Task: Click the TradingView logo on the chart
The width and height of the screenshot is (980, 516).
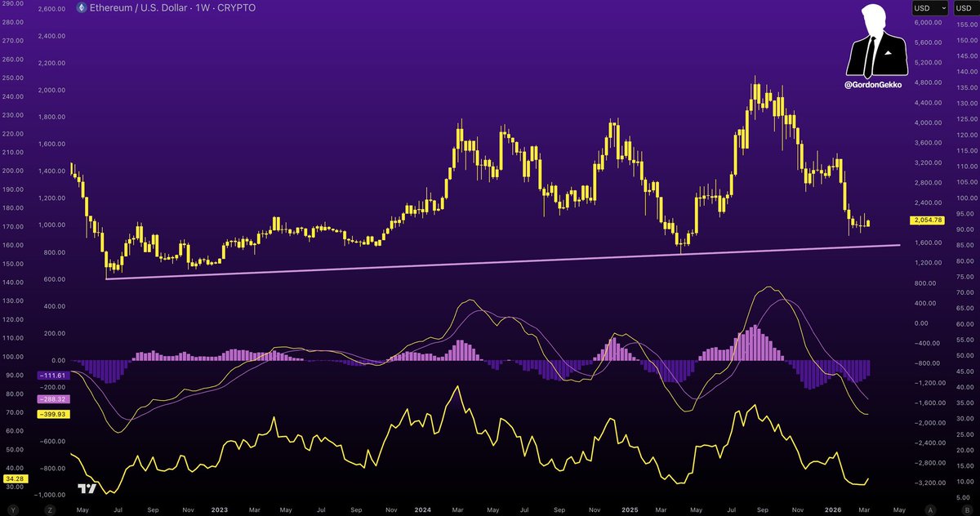Action: [x=87, y=488]
